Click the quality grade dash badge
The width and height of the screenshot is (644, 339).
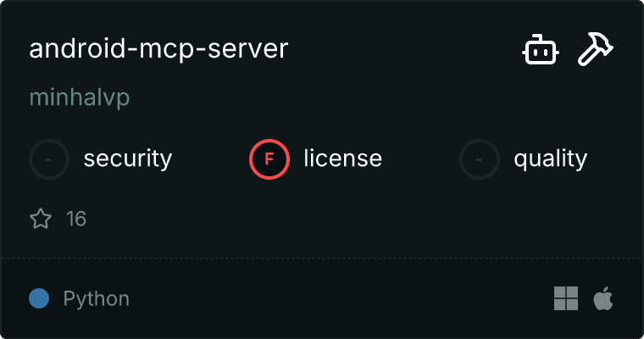pos(480,158)
